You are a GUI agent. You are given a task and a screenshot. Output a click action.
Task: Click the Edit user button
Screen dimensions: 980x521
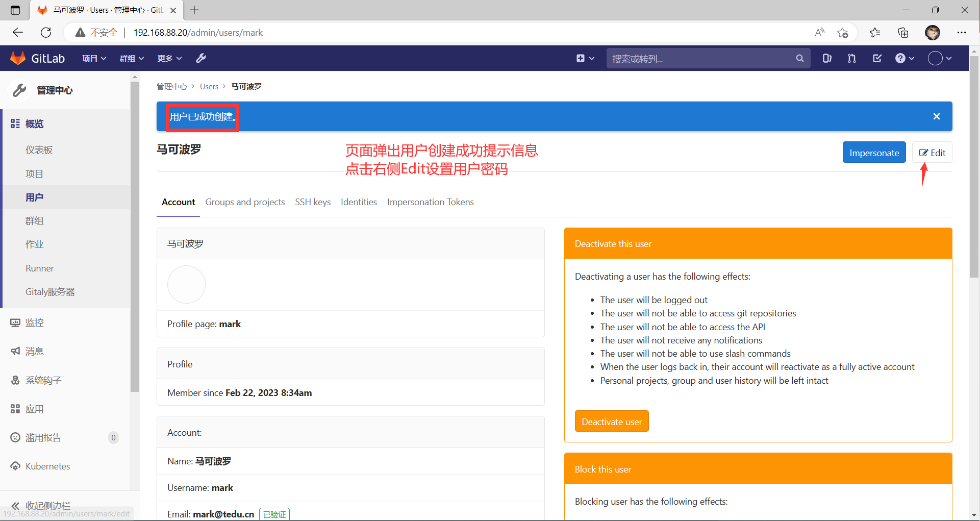(932, 153)
